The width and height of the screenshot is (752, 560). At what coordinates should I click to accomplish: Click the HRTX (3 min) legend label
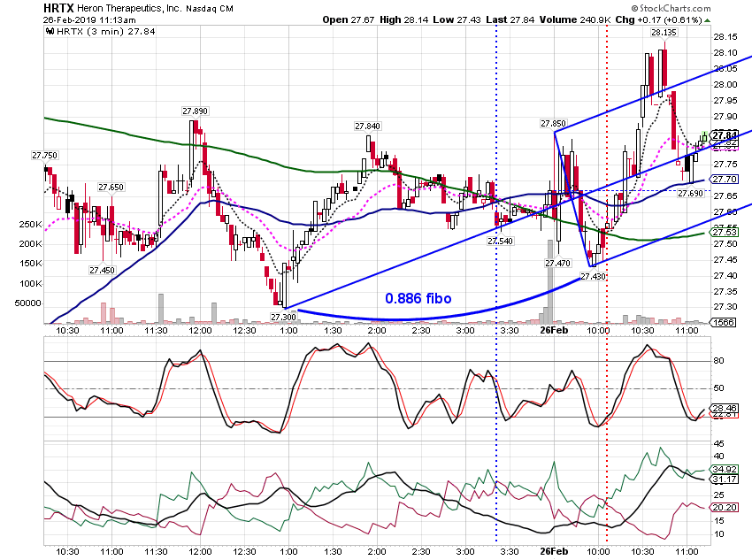coord(106,32)
